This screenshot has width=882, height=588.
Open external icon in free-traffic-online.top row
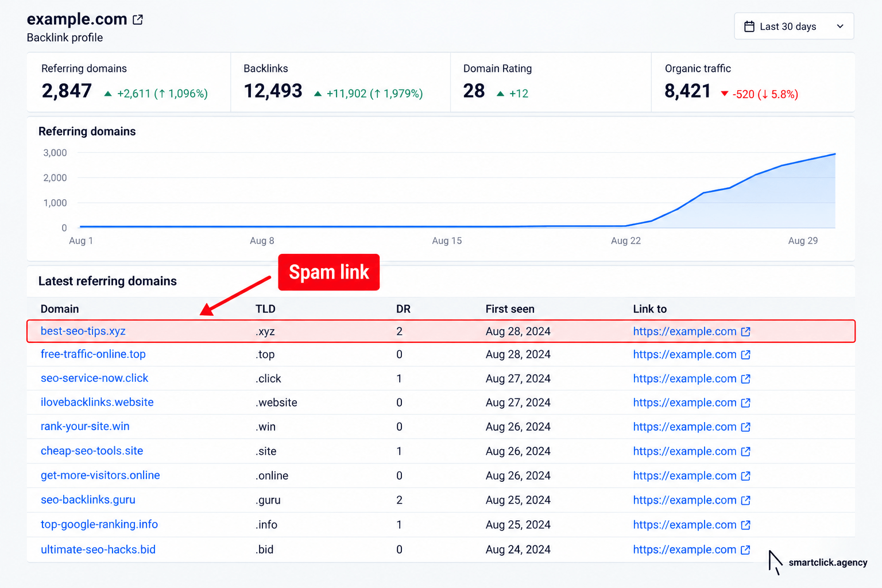pos(746,354)
